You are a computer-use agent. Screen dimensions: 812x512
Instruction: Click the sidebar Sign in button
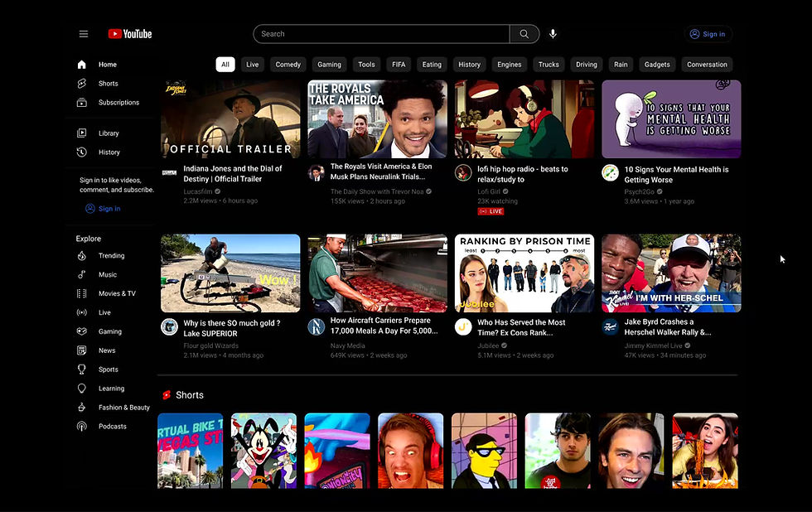coord(103,209)
